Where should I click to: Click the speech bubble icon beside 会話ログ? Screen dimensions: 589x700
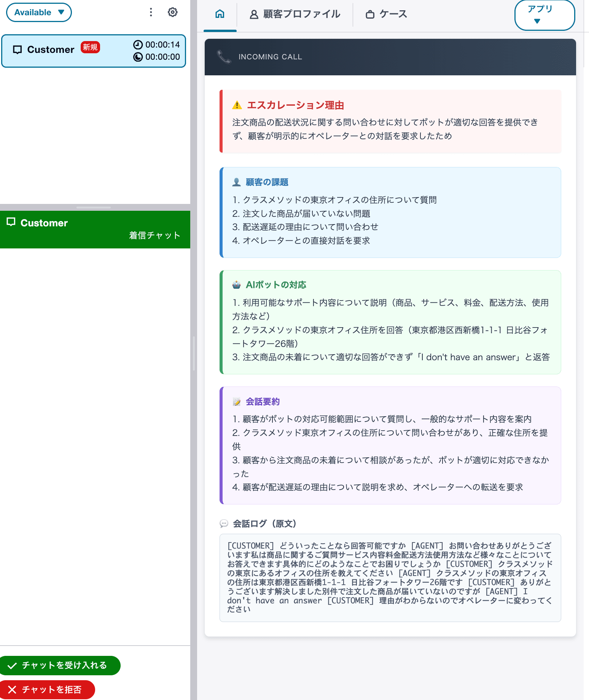pos(224,524)
